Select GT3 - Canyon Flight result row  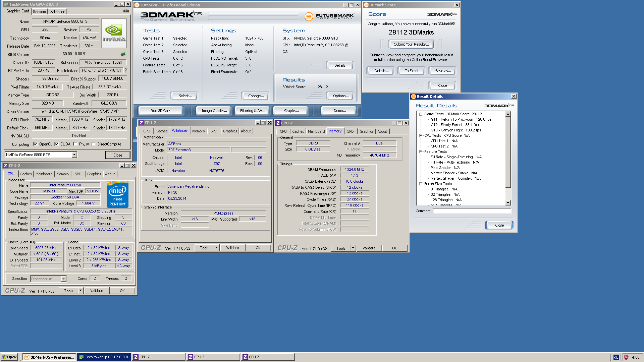[455, 130]
